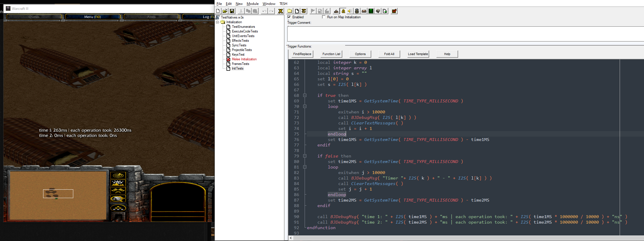Check Run on Map Initialization
Image resolution: width=644 pixels, height=241 pixels.
pos(324,17)
